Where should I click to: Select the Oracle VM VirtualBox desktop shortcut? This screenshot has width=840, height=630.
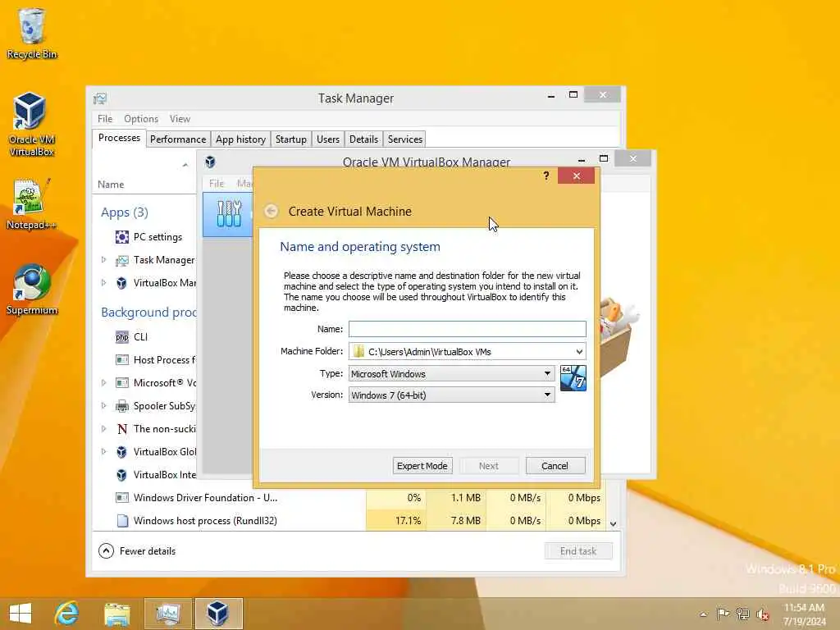[x=32, y=125]
